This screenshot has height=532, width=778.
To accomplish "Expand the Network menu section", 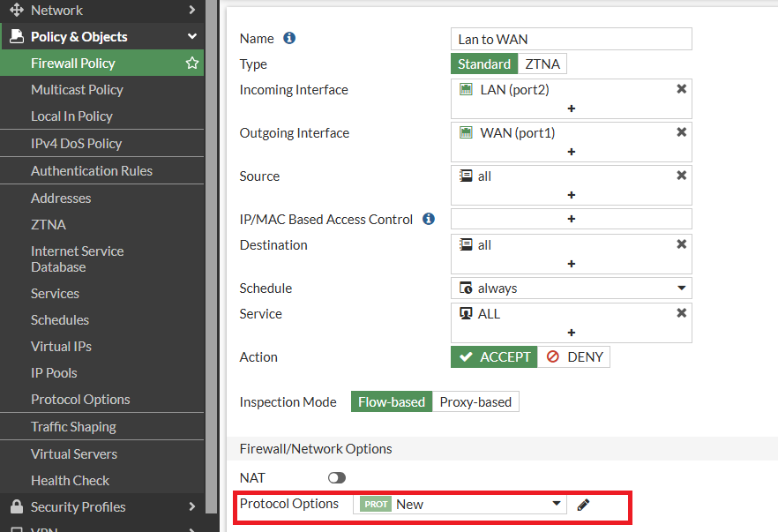I will (x=102, y=11).
